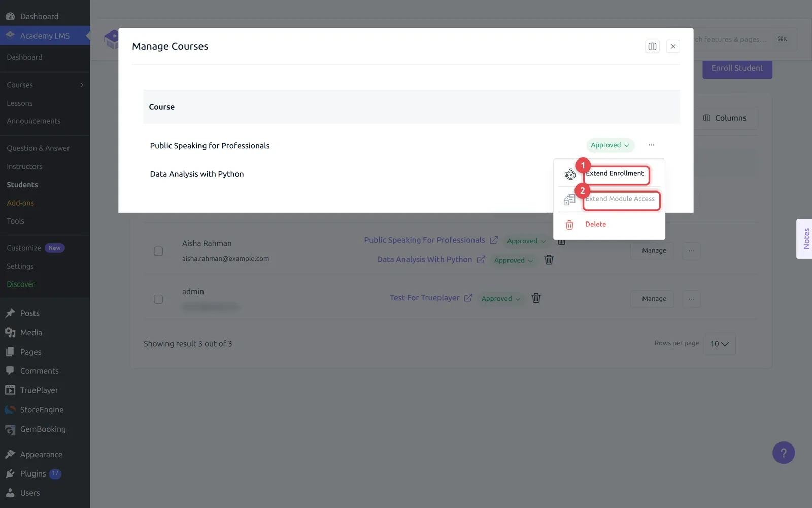Image resolution: width=812 pixels, height=508 pixels.
Task: Open the Notes side tab
Action: pyautogui.click(x=805, y=239)
